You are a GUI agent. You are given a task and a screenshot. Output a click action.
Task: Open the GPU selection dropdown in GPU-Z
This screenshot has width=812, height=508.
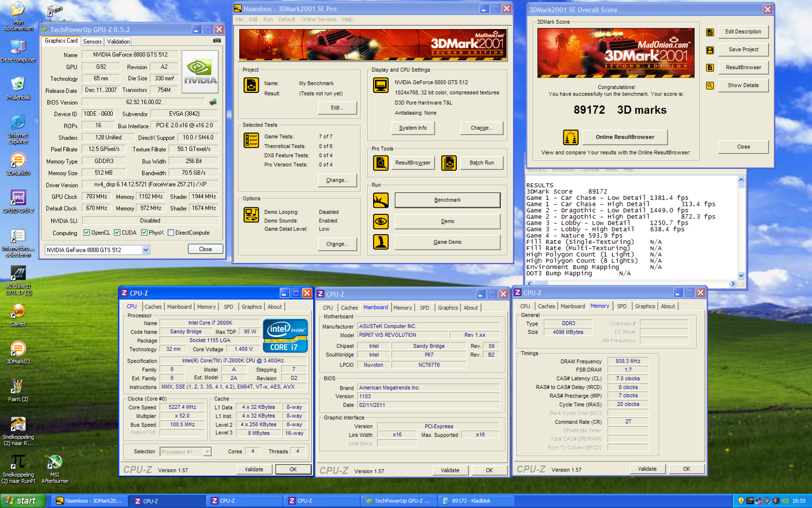click(146, 250)
